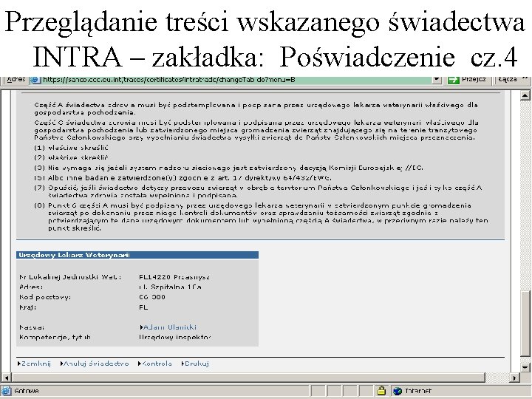Click the Nr Lokalnej Jednostki Wet. label
The image size is (532, 399).
70,277
